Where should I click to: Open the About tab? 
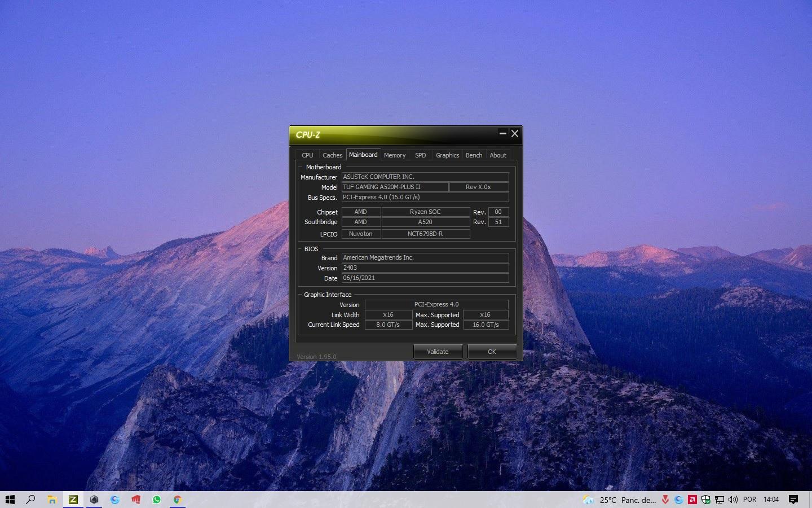point(498,155)
